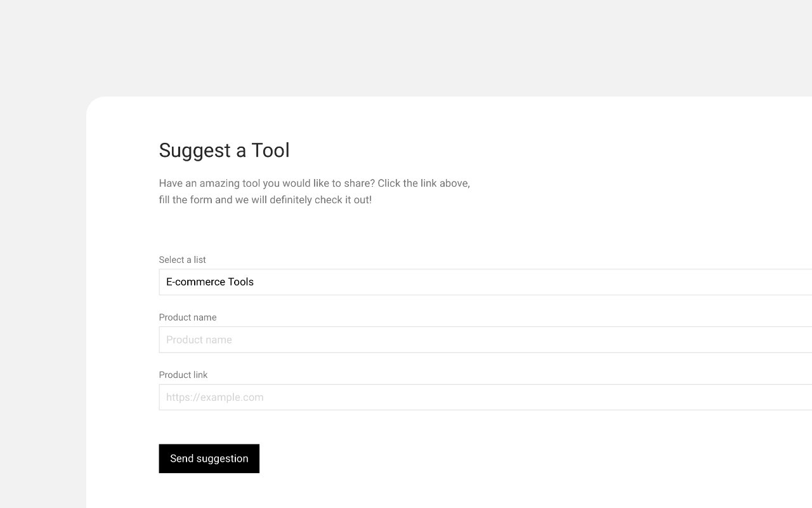Click the form description paragraph

(315, 191)
